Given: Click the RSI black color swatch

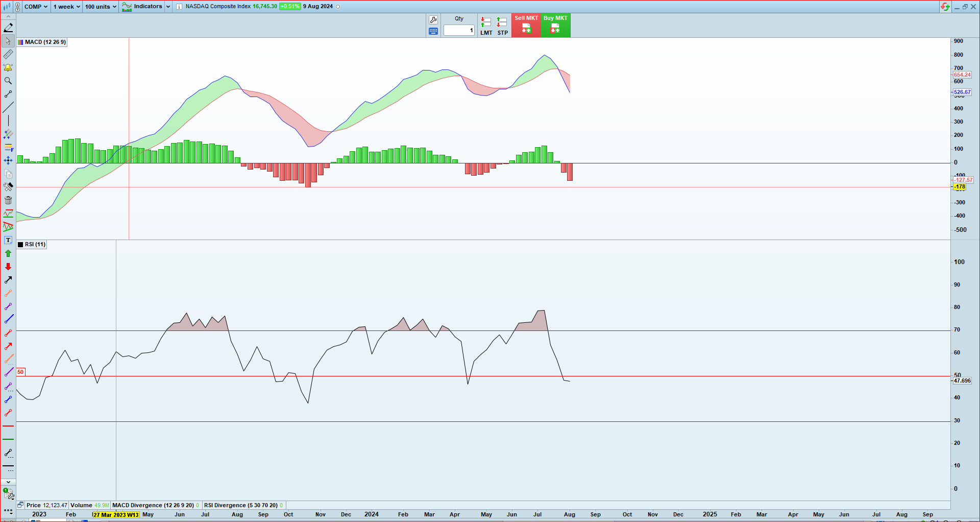Looking at the screenshot, I should point(20,245).
